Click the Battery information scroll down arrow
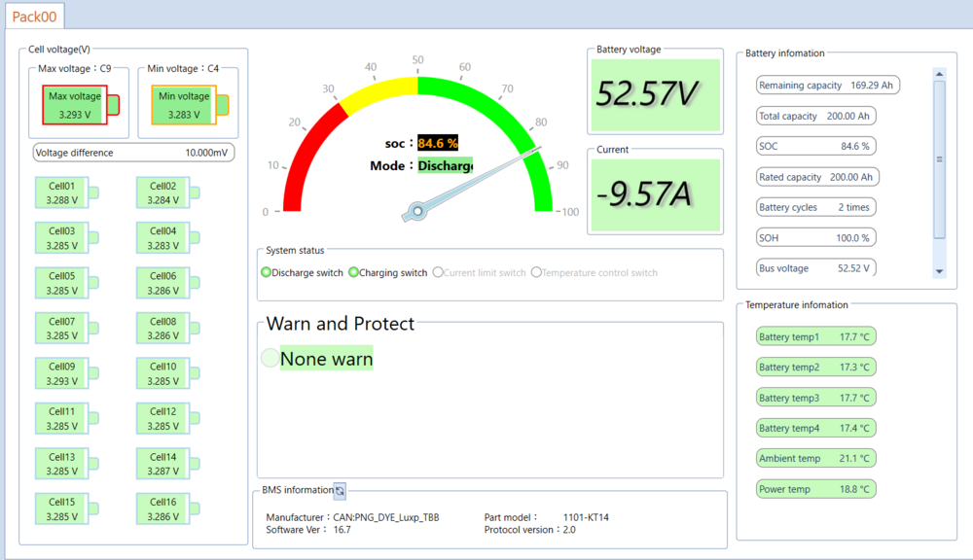The height and width of the screenshot is (560, 973). (x=940, y=271)
